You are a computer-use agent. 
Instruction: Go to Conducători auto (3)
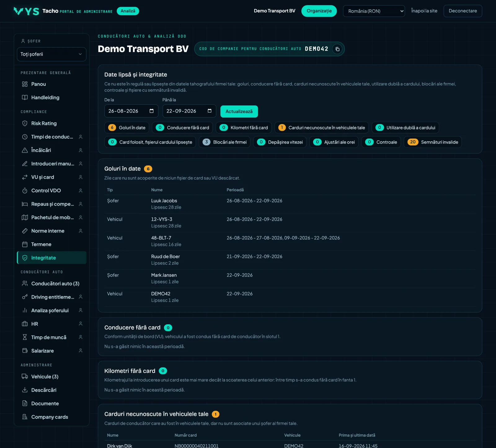click(51, 283)
